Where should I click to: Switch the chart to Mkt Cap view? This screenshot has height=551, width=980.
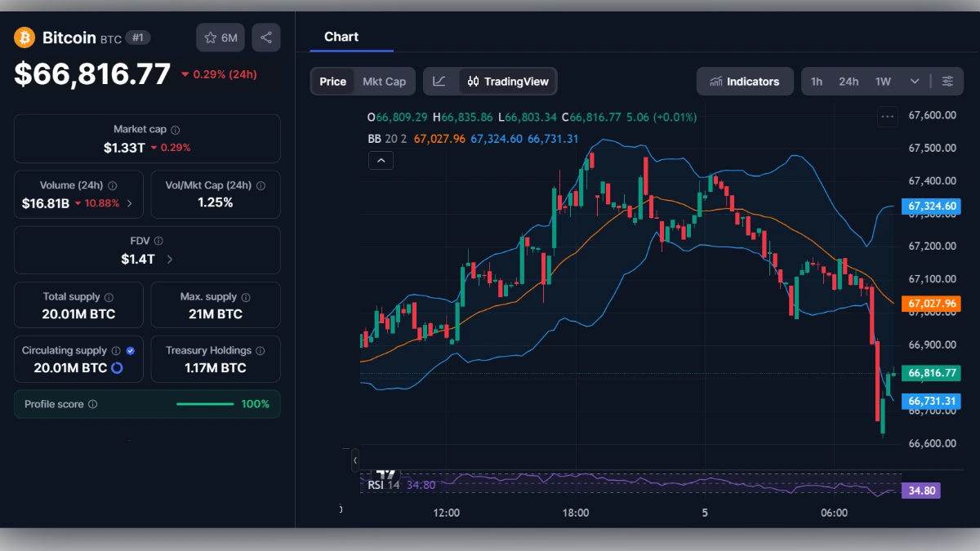384,81
